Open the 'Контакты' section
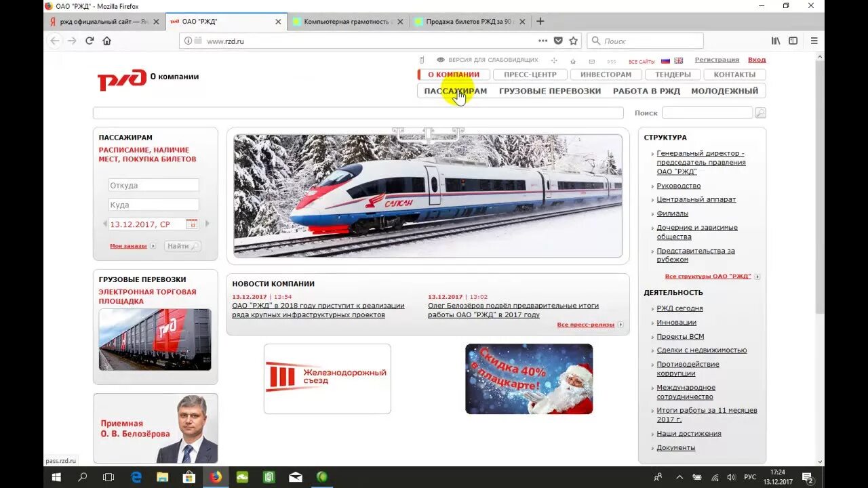The image size is (868, 488). [734, 75]
